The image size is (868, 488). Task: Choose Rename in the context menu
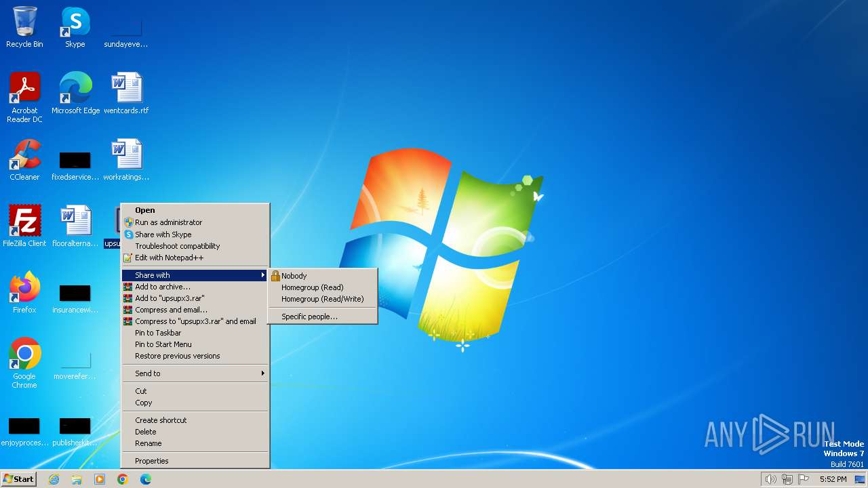click(195, 443)
